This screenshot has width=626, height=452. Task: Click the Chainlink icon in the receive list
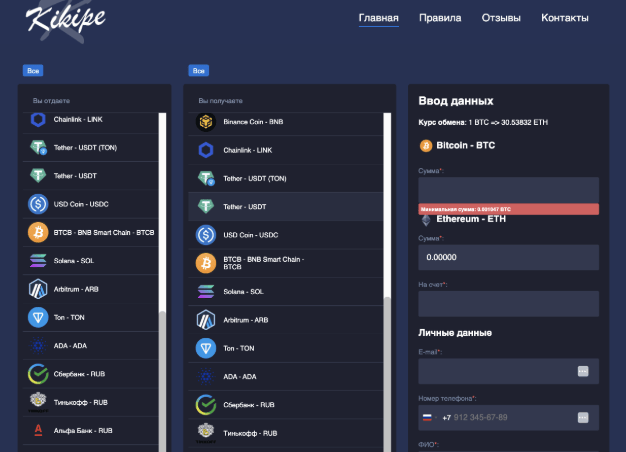click(x=206, y=150)
